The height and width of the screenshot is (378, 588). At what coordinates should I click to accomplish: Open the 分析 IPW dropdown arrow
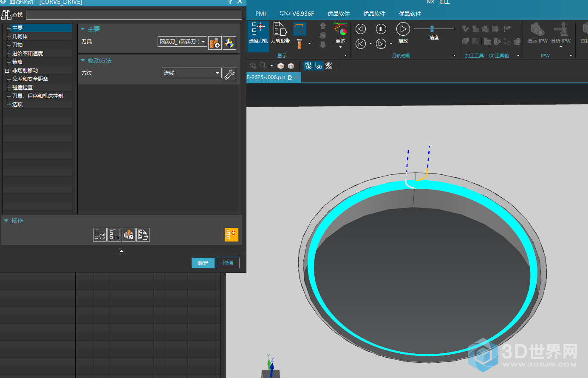[x=561, y=47]
